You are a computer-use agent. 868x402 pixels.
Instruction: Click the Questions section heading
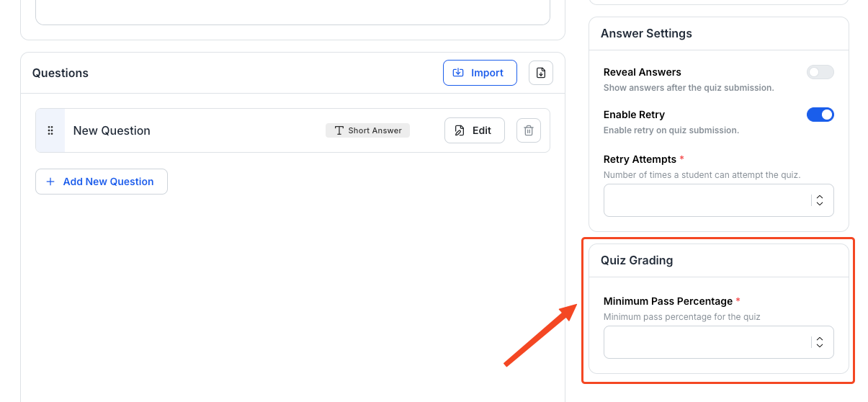[x=61, y=73]
